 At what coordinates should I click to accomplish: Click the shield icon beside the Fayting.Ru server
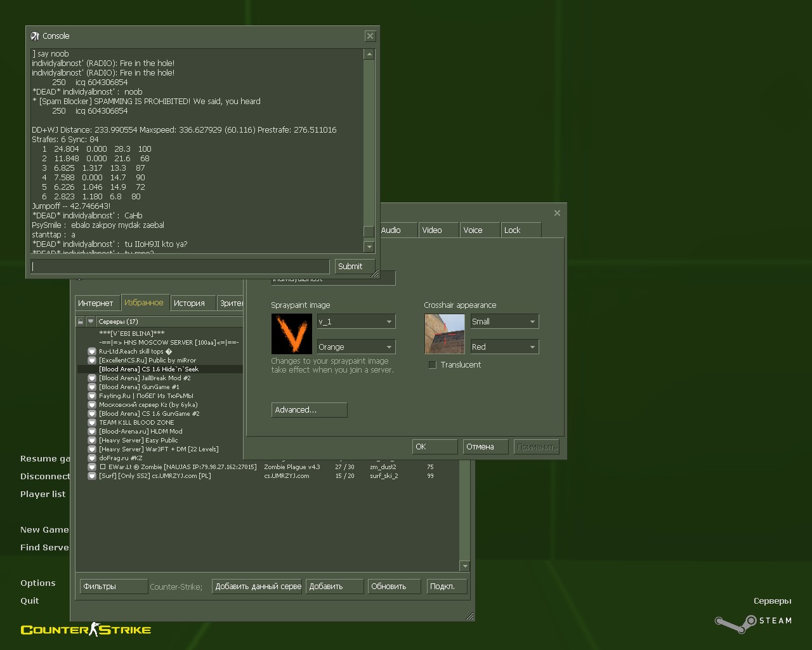pos(92,396)
